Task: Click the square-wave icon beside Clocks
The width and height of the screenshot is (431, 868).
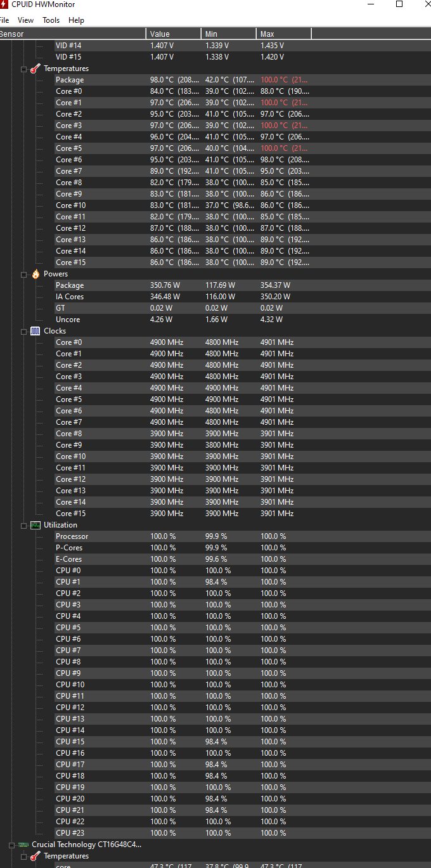Action: (35, 331)
